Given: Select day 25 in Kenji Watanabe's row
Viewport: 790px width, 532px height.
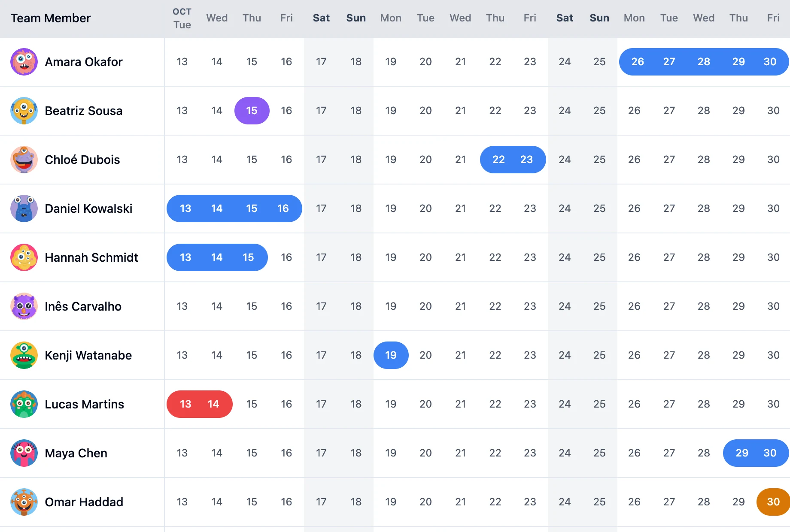Looking at the screenshot, I should coord(599,355).
